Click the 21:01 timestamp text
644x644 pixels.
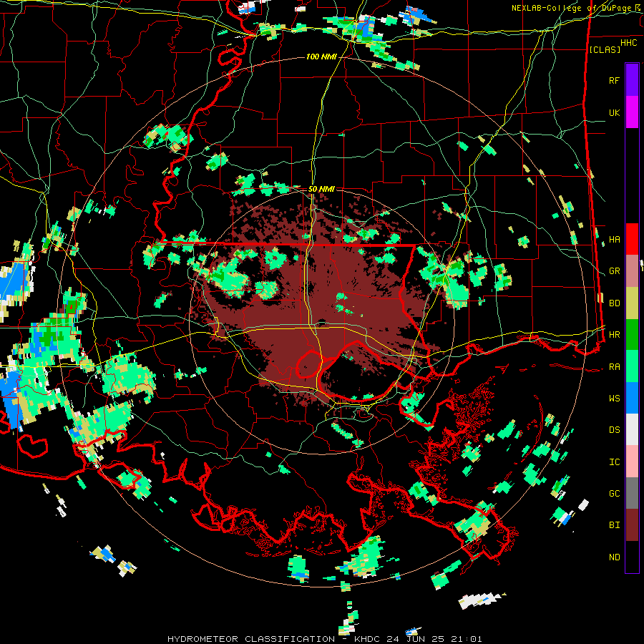coord(466,639)
